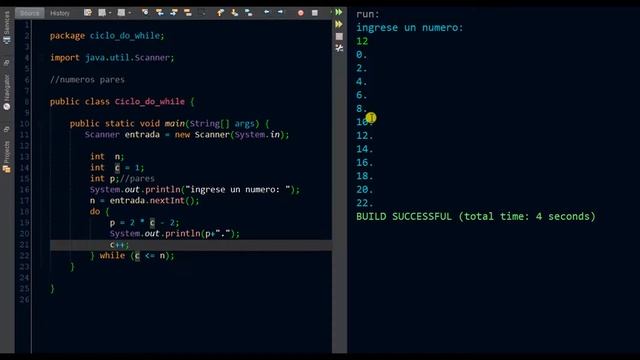Click Next Bookmark toolbar icon

coord(234,13)
